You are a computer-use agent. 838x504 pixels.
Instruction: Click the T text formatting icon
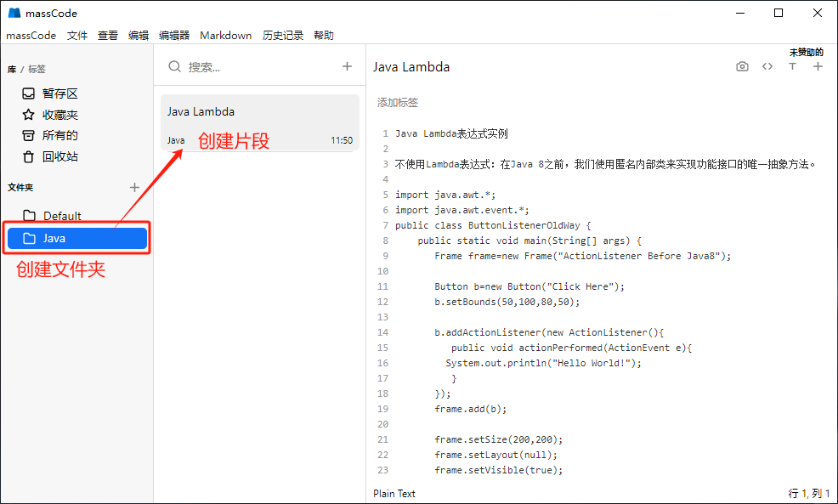793,66
